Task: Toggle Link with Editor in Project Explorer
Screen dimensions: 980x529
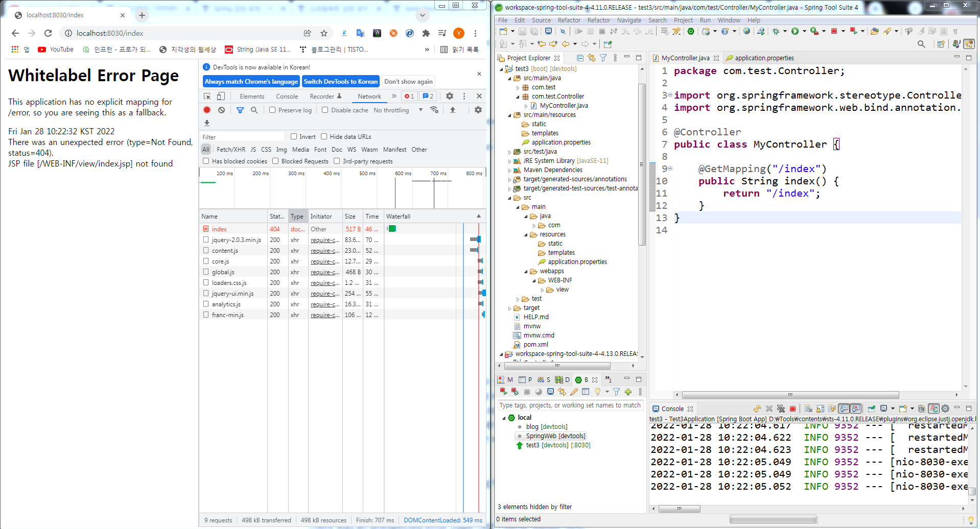Action: (x=592, y=58)
